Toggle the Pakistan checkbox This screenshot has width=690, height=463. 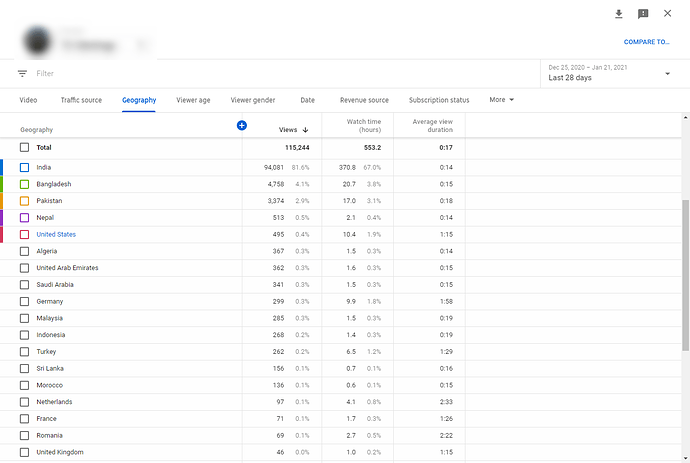pyautogui.click(x=25, y=201)
